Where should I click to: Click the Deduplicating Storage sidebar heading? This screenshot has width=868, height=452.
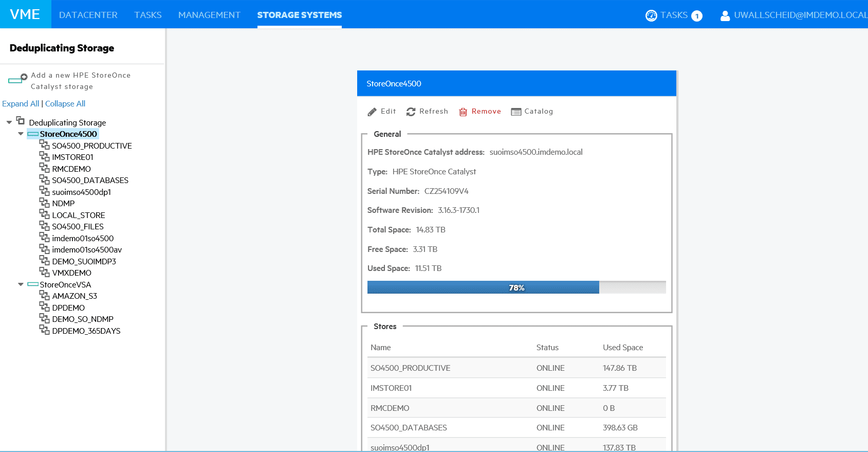pyautogui.click(x=62, y=48)
